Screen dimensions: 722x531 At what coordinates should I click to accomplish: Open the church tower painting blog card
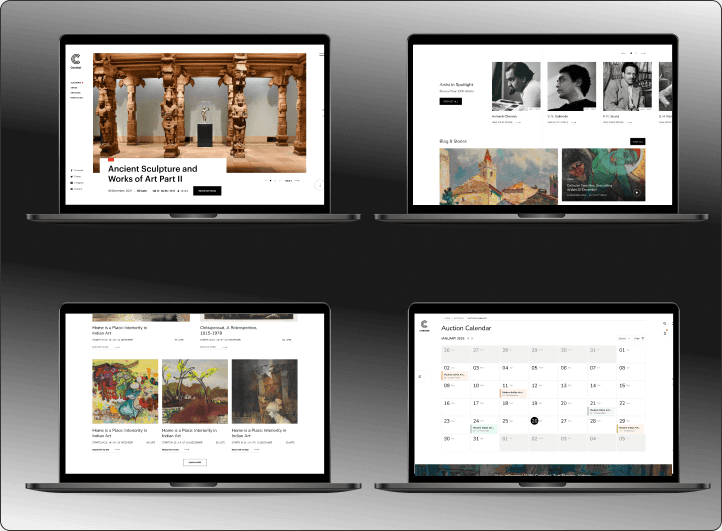point(498,176)
